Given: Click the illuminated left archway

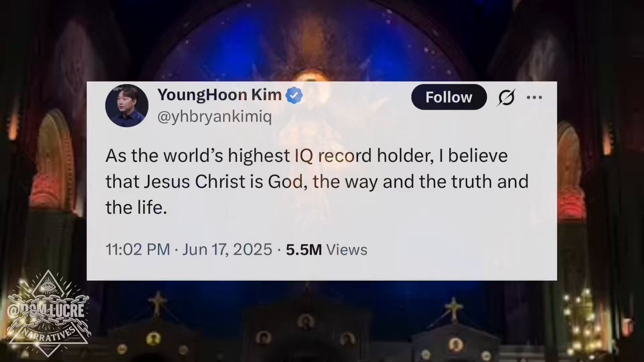Looking at the screenshot, I should pos(53,160).
